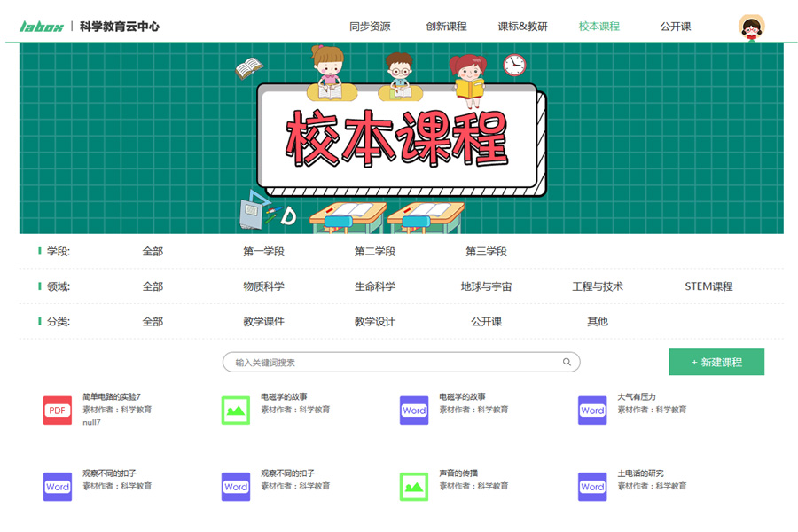Click the magnifier search icon

pyautogui.click(x=567, y=362)
